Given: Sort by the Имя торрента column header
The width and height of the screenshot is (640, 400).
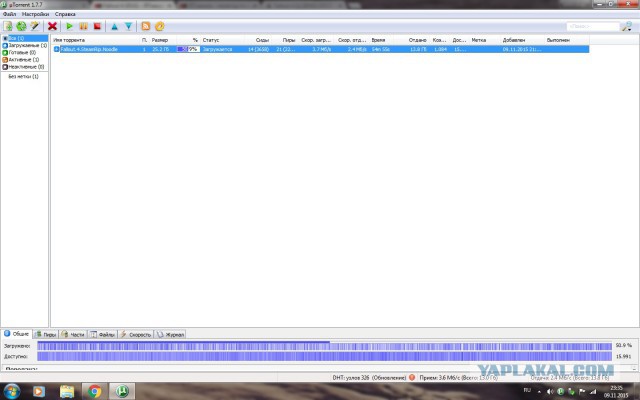Looking at the screenshot, I should (69, 40).
